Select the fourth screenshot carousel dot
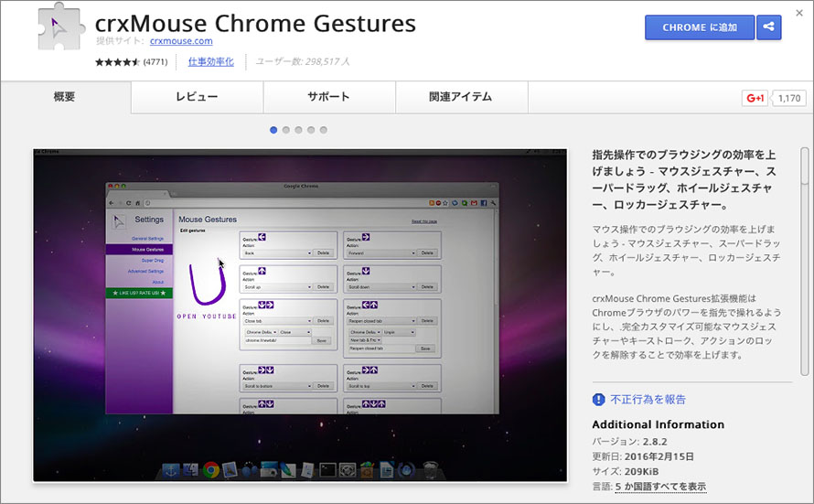This screenshot has height=504, width=814. coord(311,130)
